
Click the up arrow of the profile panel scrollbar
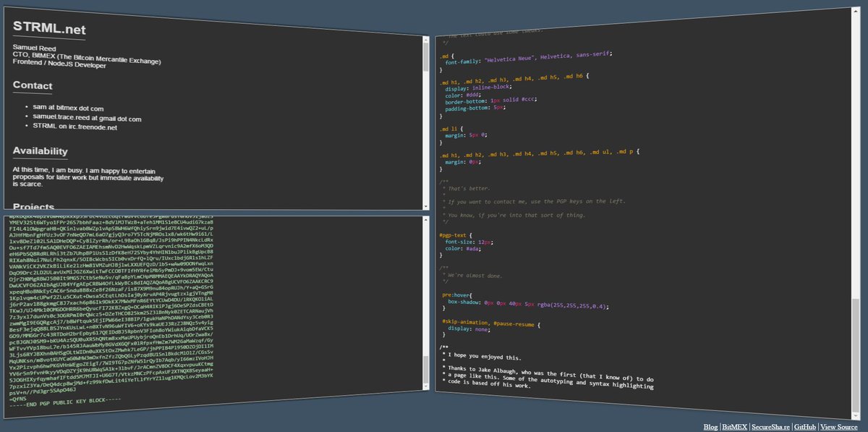(x=426, y=40)
